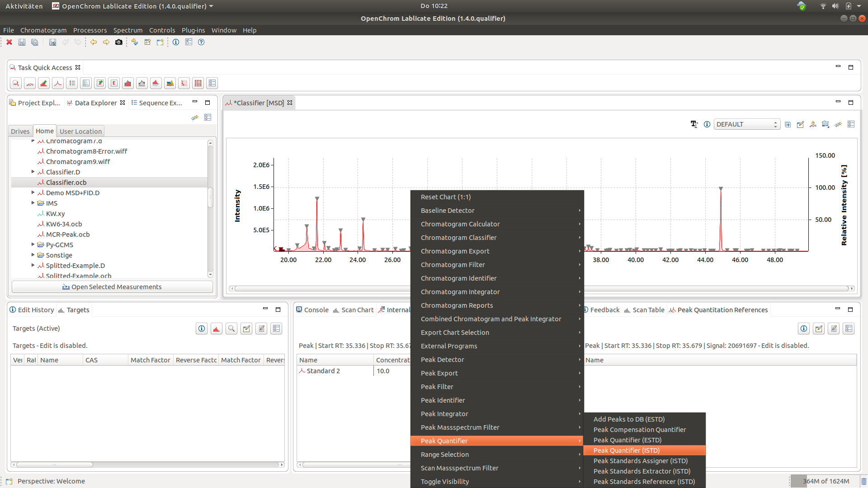The height and width of the screenshot is (488, 868).
Task: Open the blue info icon in main toolbar
Action: 176,42
